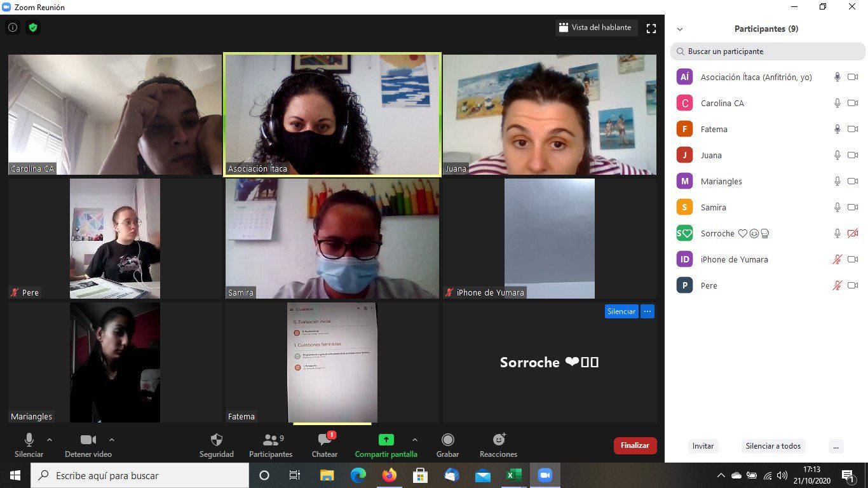868x488 pixels.
Task: Click the Invitar button
Action: coord(703,446)
